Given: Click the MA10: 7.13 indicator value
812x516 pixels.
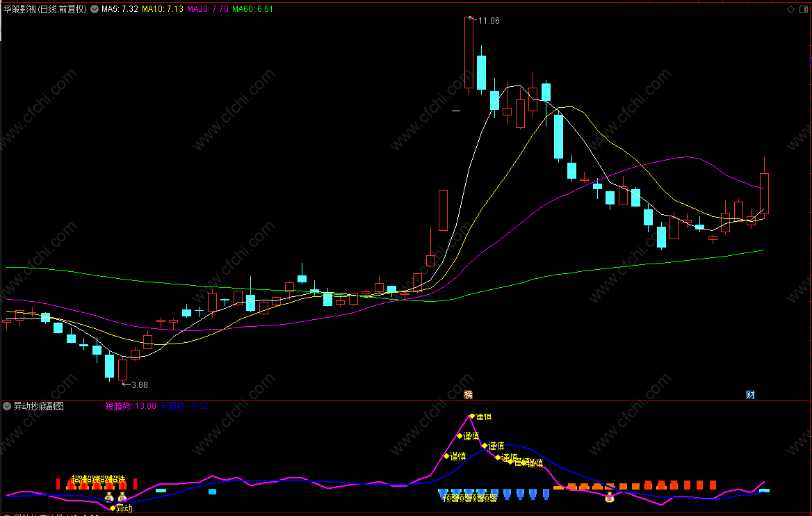Looking at the screenshot, I should point(163,9).
